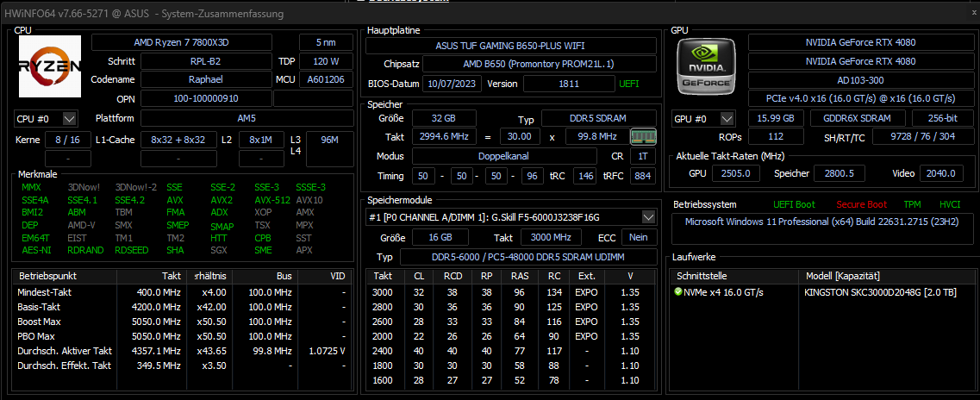The width and height of the screenshot is (980, 400).
Task: Click the NVIDIA GeForce GPU logo
Action: (706, 66)
